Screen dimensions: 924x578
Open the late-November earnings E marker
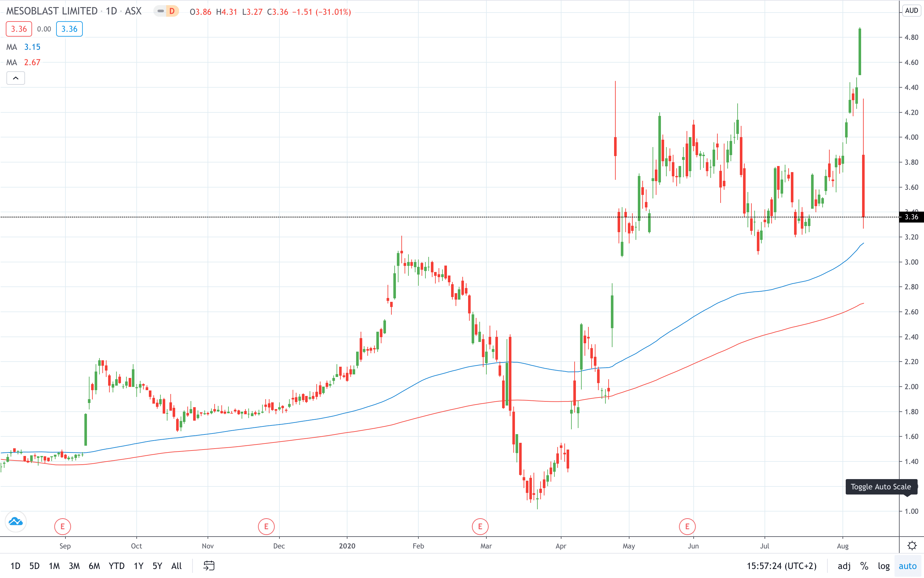tap(266, 526)
